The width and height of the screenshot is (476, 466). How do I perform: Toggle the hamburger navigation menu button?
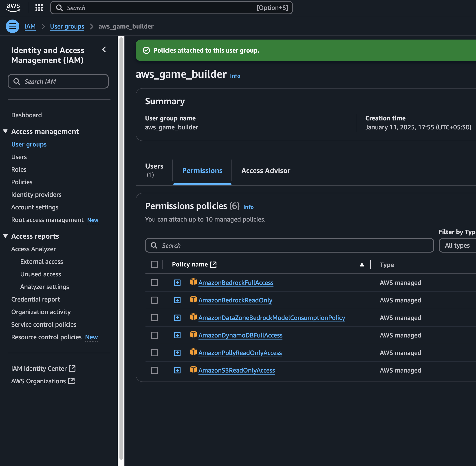(x=13, y=26)
